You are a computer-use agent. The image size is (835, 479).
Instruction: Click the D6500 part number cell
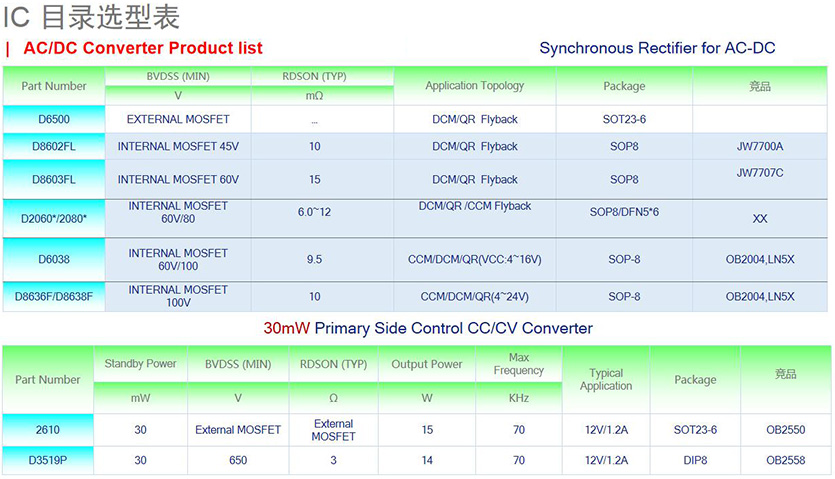(53, 119)
